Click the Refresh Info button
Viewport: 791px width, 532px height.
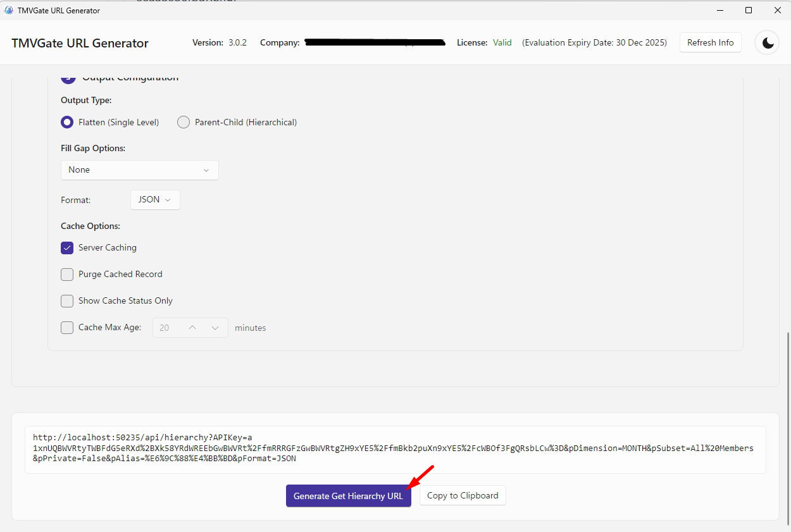pos(711,42)
